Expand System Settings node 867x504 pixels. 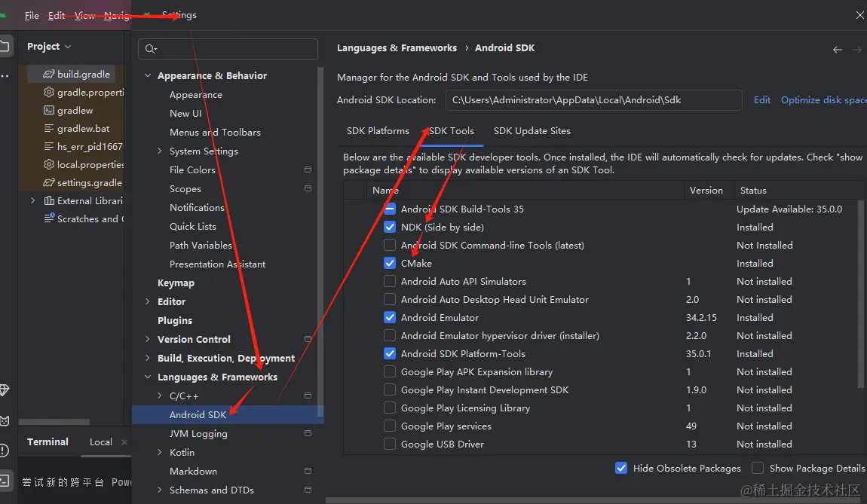pos(159,151)
